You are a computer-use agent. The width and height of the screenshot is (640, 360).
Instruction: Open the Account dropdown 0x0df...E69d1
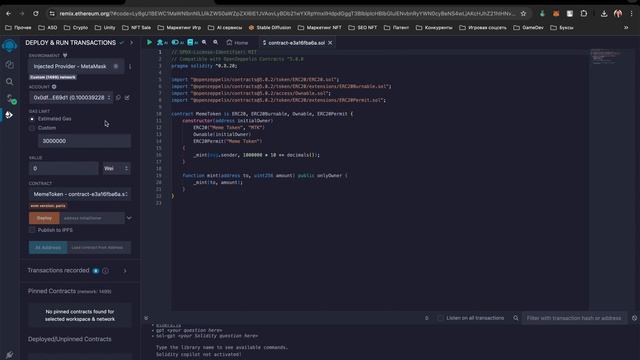click(x=71, y=98)
